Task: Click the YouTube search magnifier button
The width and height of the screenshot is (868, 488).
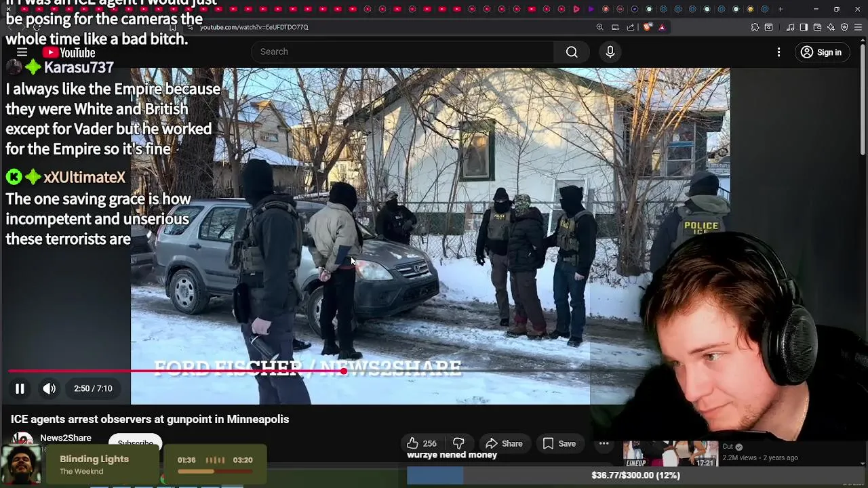Action: coord(572,52)
